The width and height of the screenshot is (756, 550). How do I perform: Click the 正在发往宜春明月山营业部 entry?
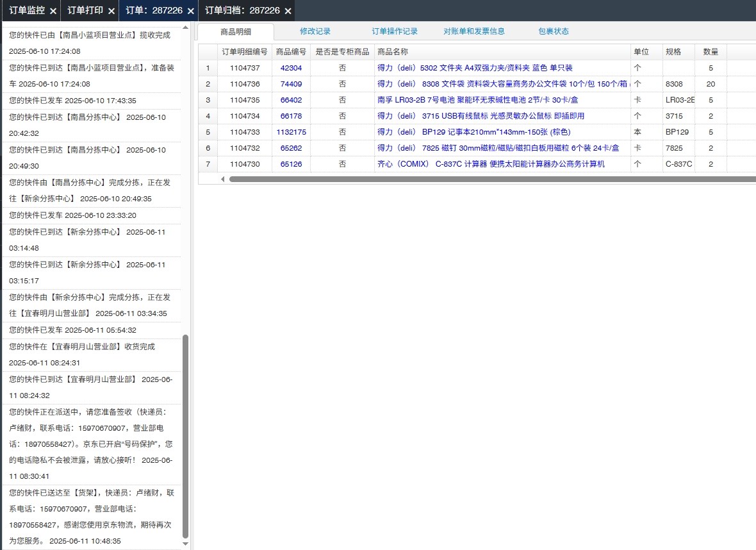[x=92, y=305]
